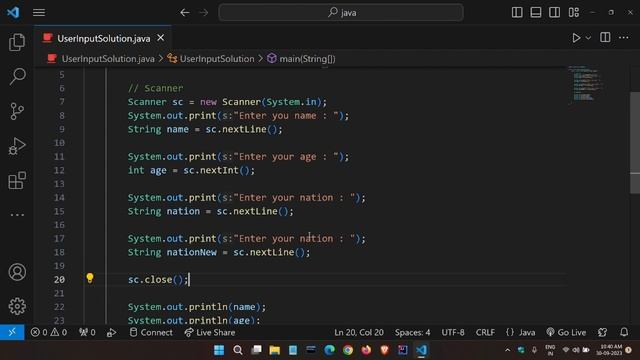Image resolution: width=640 pixels, height=360 pixels.
Task: Open the Windows Start menu
Action: 219,350
